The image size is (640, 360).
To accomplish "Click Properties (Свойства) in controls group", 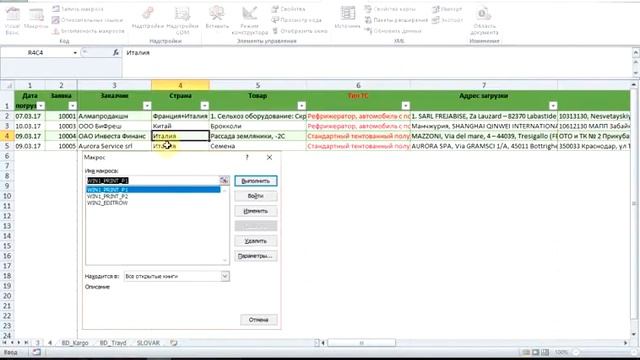I will [289, 9].
